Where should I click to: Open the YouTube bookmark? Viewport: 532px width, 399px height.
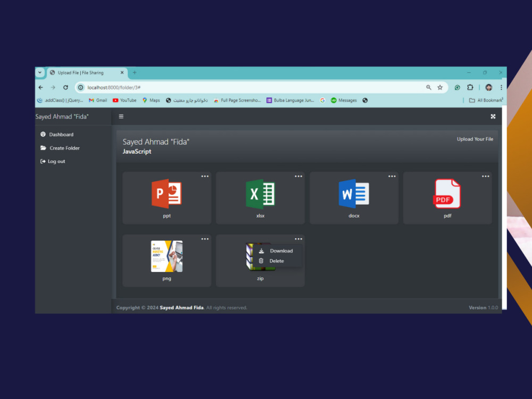coord(124,101)
